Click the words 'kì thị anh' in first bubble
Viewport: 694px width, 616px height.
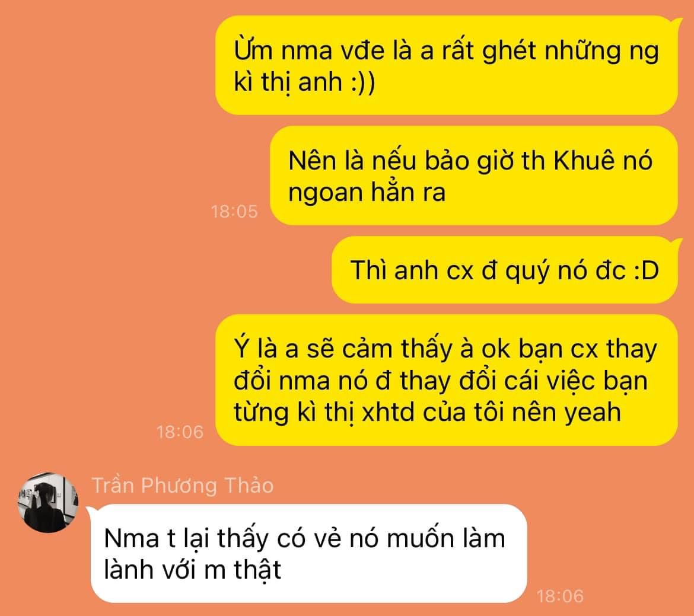288,82
